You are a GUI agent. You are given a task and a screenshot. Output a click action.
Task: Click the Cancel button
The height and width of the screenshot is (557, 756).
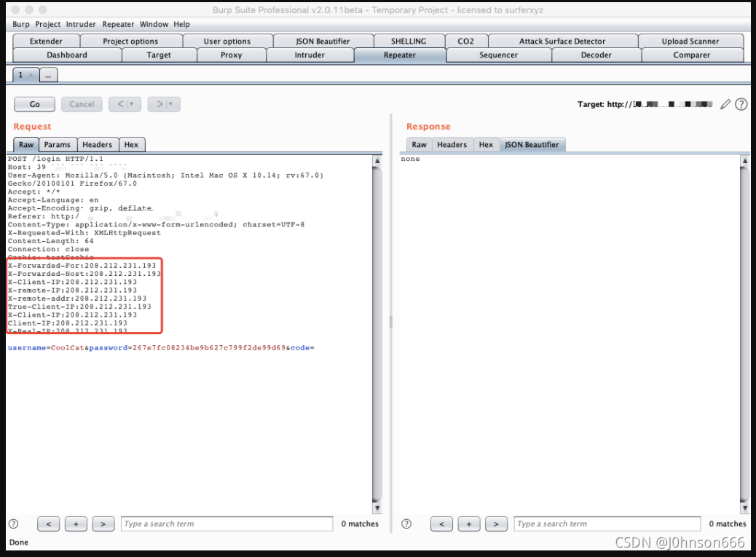pyautogui.click(x=82, y=104)
